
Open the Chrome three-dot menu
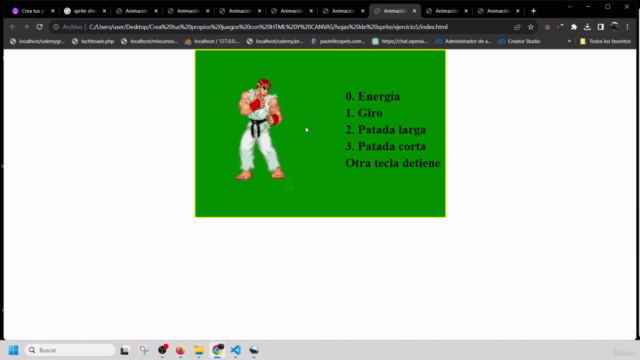627,27
